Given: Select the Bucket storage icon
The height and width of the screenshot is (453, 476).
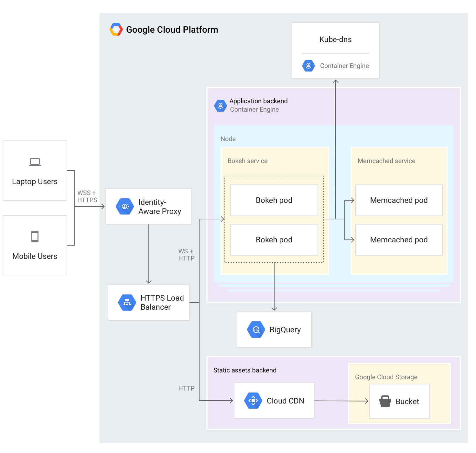Looking at the screenshot, I should pos(386,401).
